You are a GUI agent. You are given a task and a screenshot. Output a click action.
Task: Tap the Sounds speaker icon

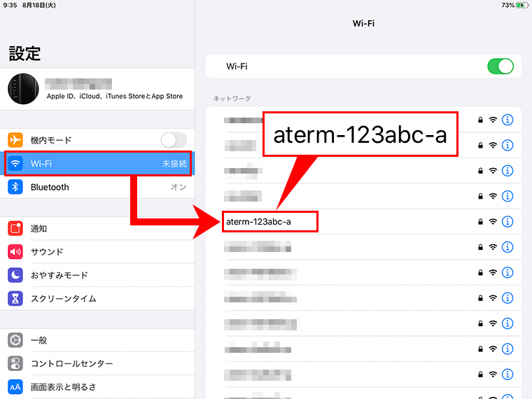pyautogui.click(x=15, y=252)
